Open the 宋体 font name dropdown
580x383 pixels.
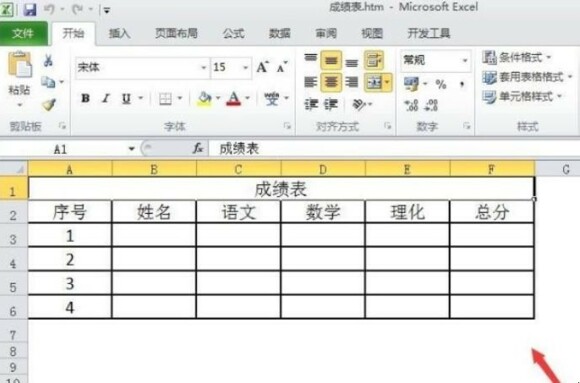click(203, 68)
